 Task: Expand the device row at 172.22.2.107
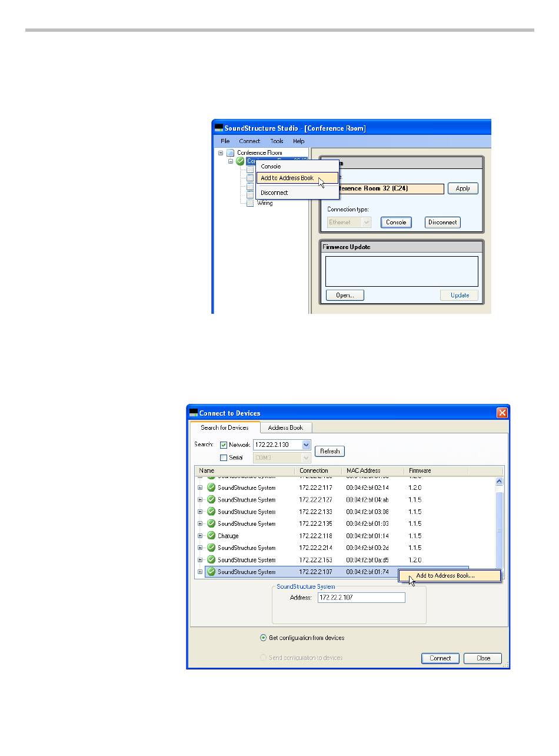click(x=200, y=572)
